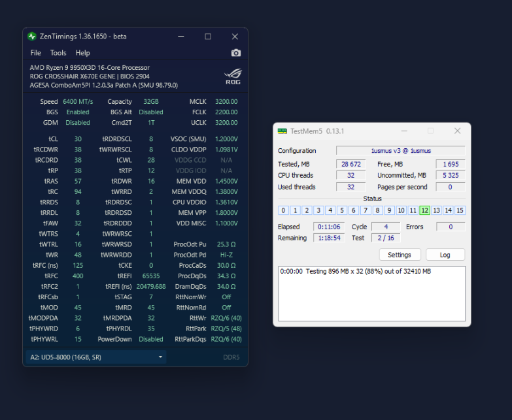Open the File menu
Image resolution: width=512 pixels, height=420 pixels.
pyautogui.click(x=36, y=53)
